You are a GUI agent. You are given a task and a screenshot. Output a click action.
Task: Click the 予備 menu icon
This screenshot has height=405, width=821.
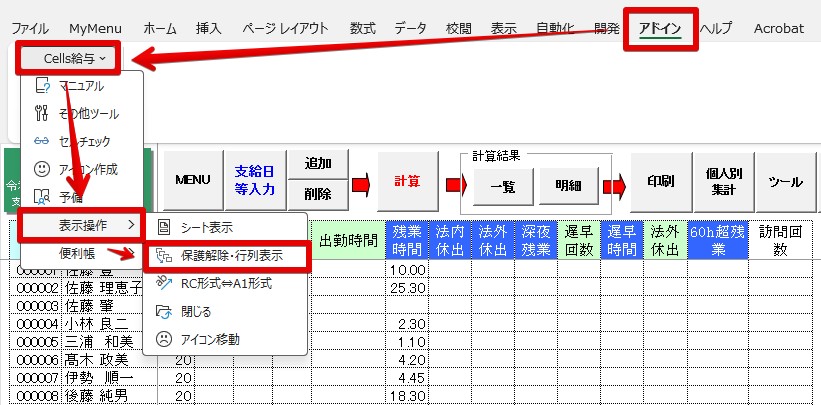(41, 197)
